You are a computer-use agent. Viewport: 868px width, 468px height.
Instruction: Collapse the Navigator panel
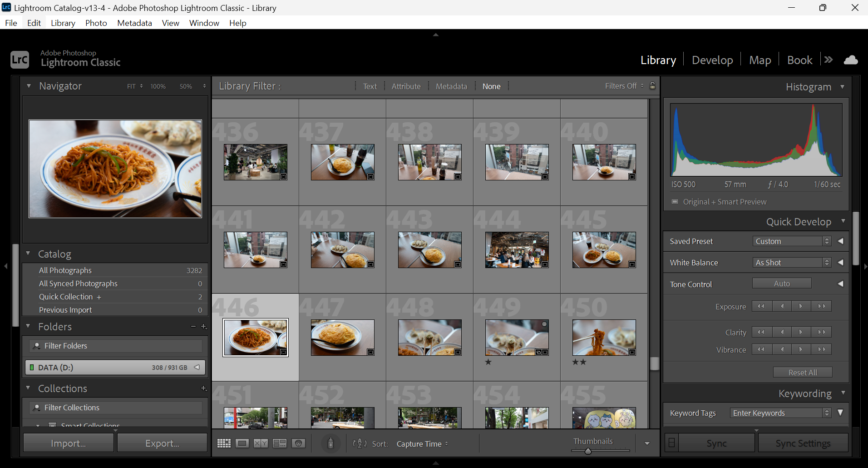[x=29, y=86]
